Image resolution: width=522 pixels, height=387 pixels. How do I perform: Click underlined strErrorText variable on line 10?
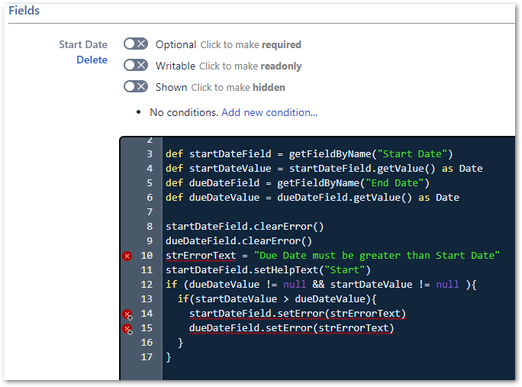pos(201,256)
